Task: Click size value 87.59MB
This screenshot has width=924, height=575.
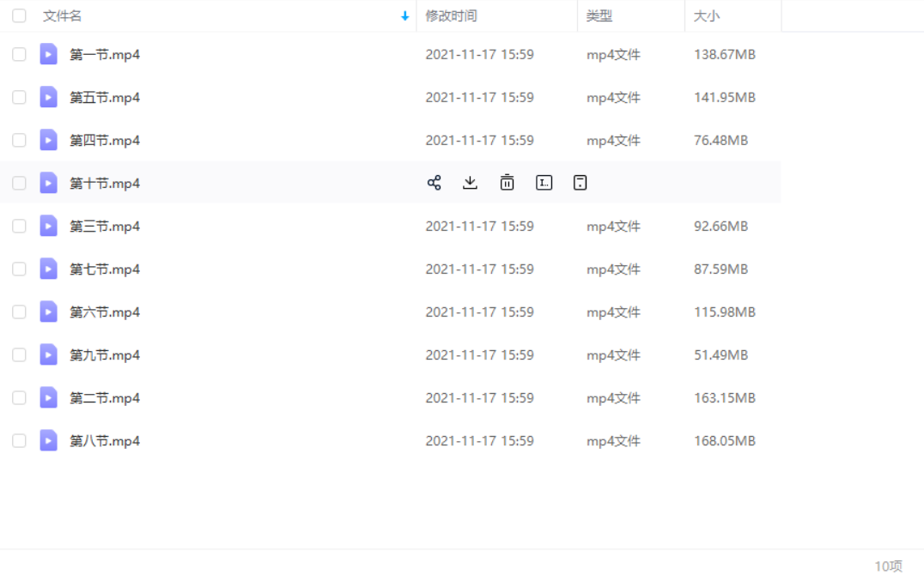Action: [721, 269]
